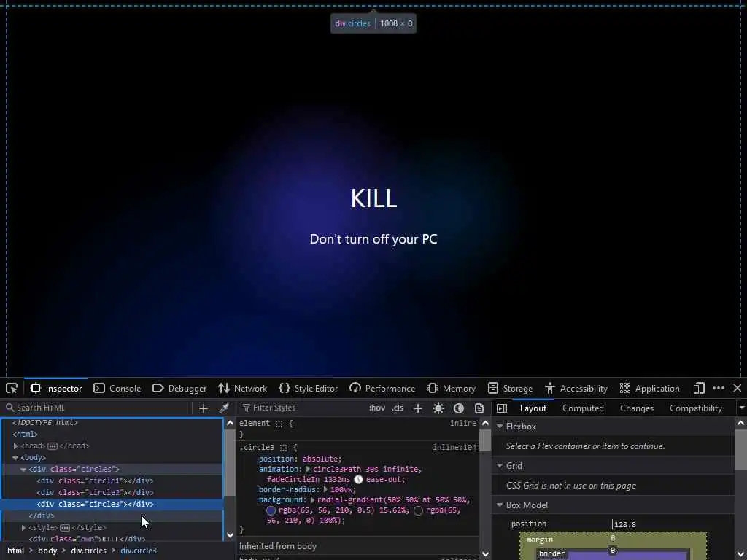Image resolution: width=747 pixels, height=560 pixels.
Task: Activate the pick element from page tool
Action: pos(12,388)
